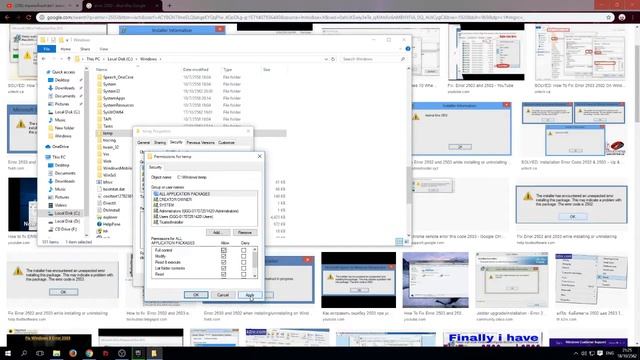Click the Up arrow in File Explorer
Image resolution: width=640 pixels, height=360 pixels.
[x=69, y=59]
